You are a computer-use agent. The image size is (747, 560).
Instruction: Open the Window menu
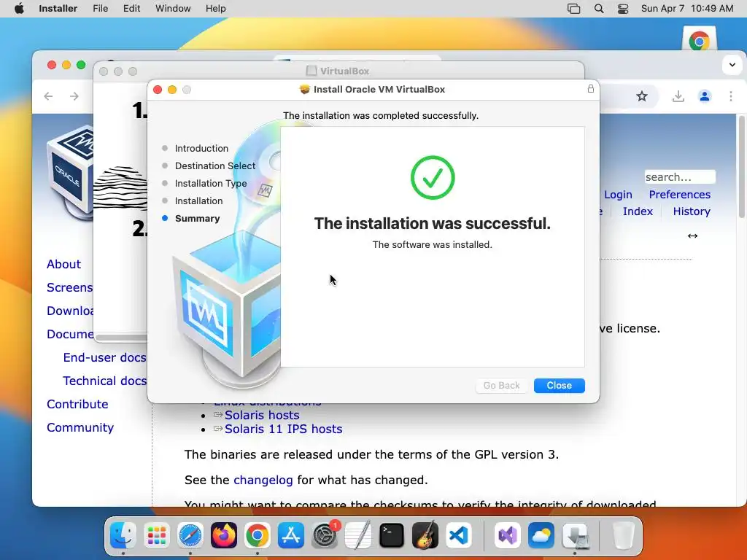point(173,9)
